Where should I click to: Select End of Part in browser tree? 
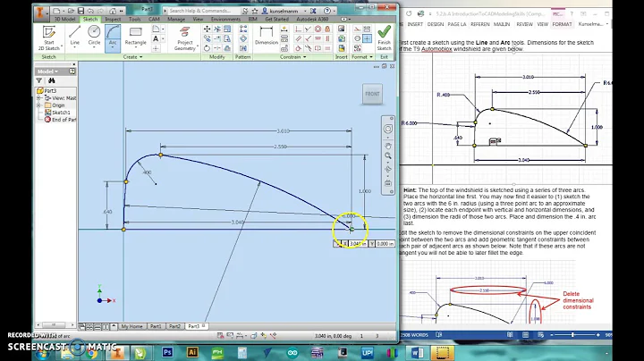61,120
